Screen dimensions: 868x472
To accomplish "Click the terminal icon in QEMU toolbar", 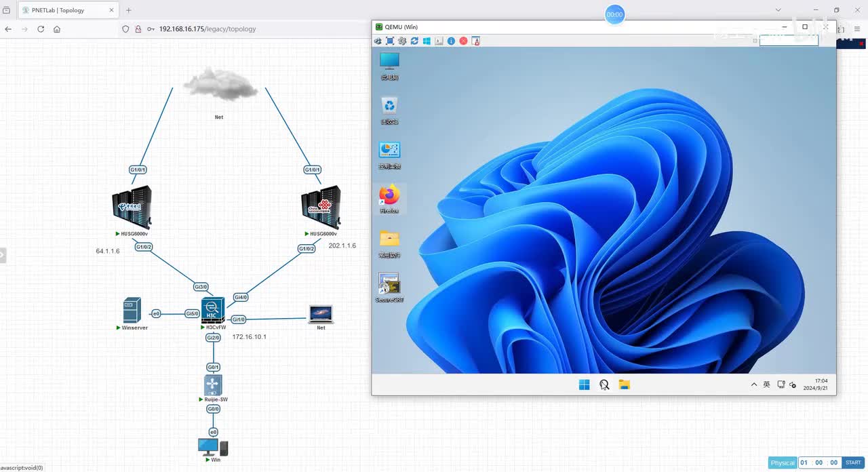I will (x=439, y=41).
